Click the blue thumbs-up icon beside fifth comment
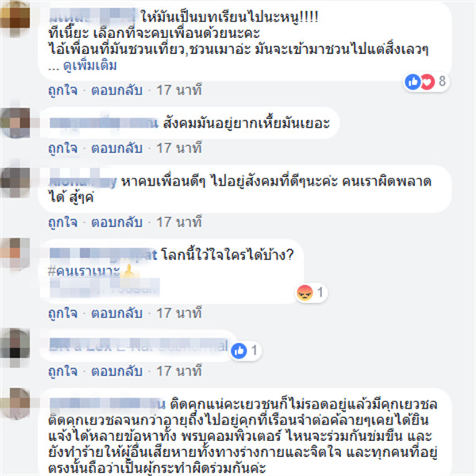 pyautogui.click(x=239, y=351)
